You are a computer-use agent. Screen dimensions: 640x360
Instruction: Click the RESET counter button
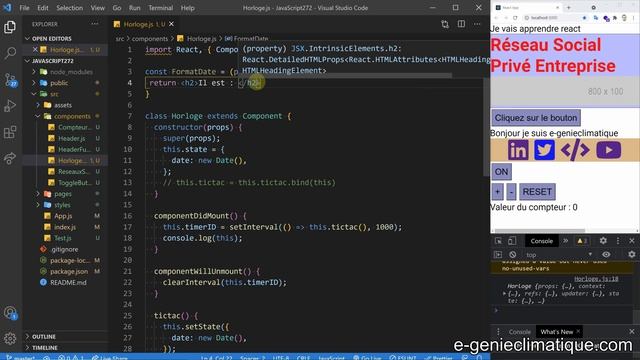coord(537,192)
